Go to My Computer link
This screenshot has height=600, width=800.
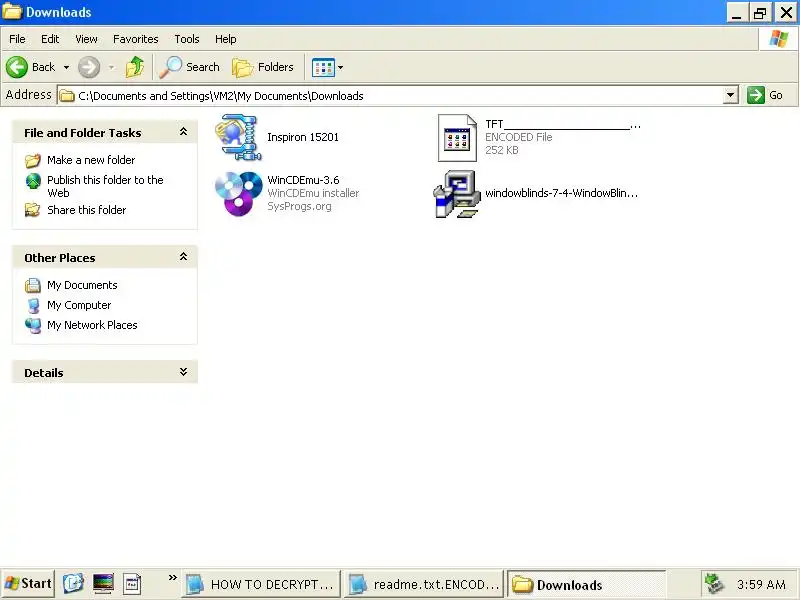tap(79, 305)
